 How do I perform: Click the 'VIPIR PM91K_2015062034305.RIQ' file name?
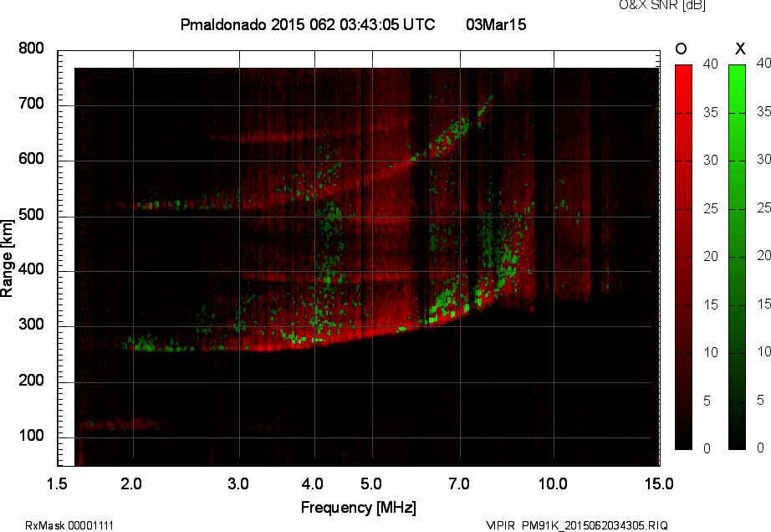click(x=577, y=525)
